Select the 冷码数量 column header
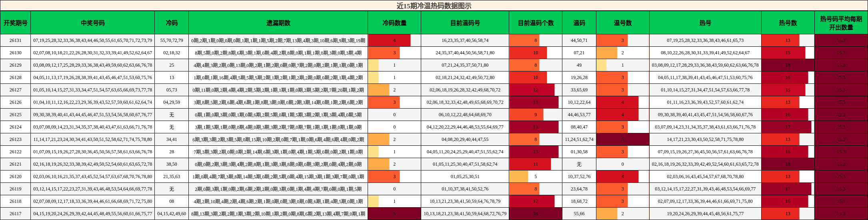868x220 pixels. point(394,23)
